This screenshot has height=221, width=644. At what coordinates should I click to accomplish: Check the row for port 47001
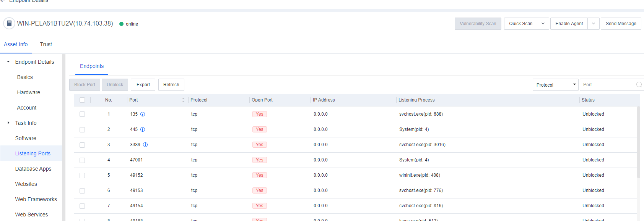[82, 160]
